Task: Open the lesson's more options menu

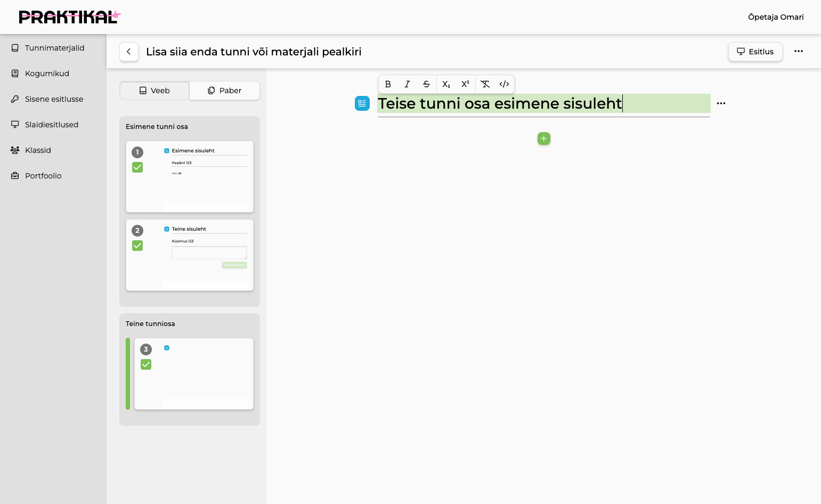Action: 799,51
